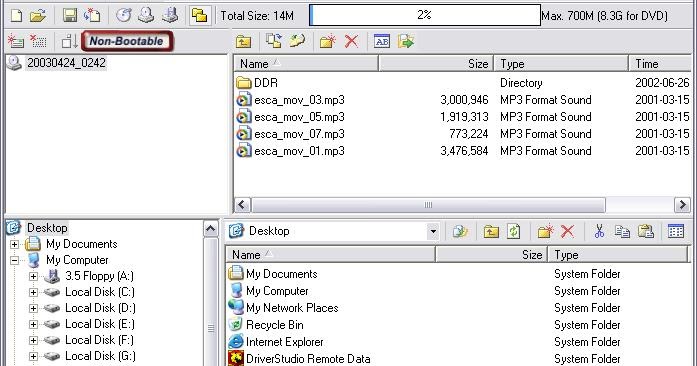
Task: Sort local files by Name column
Action: point(330,255)
